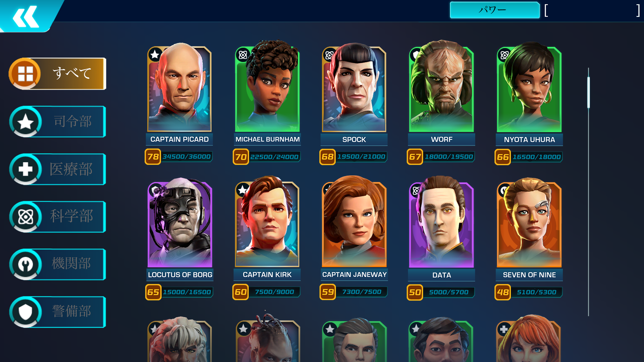Go back with the double chevron arrow
The width and height of the screenshot is (644, 362).
26,16
